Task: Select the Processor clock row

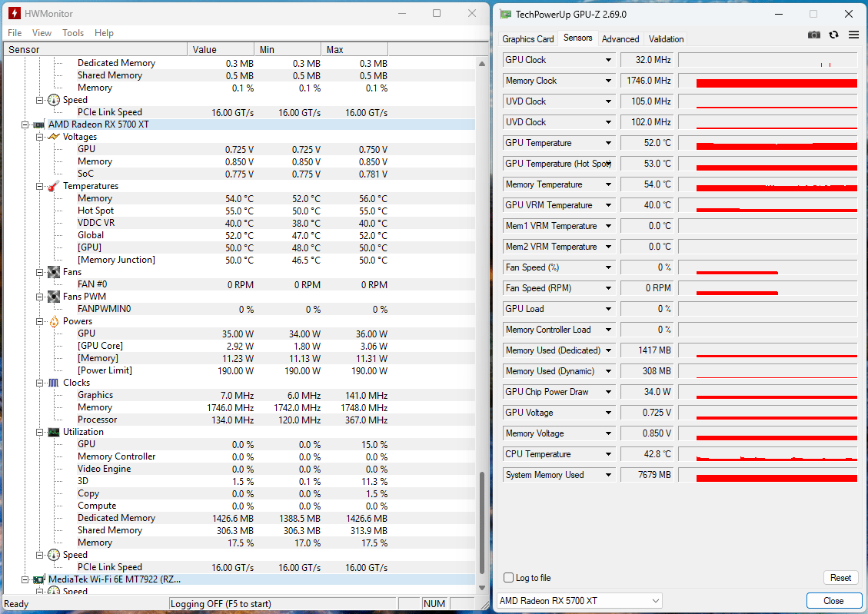Action: (238, 420)
